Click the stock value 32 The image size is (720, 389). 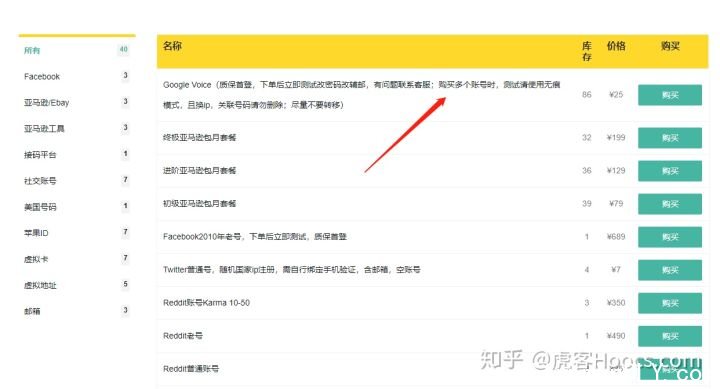[x=587, y=138]
